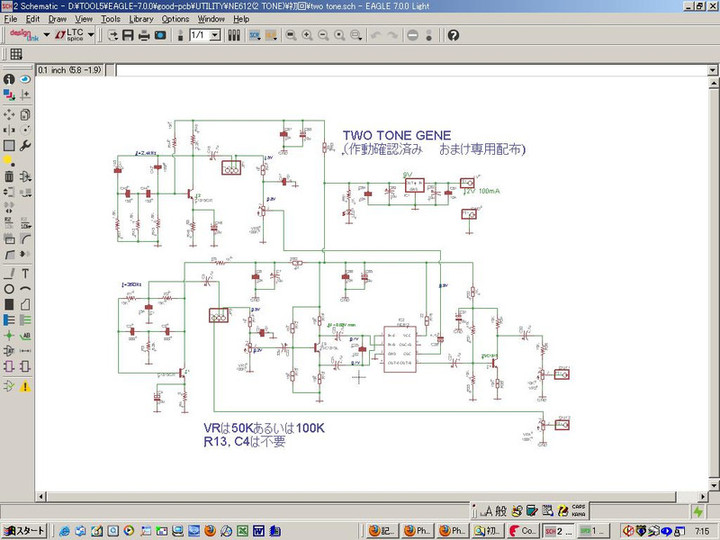
Task: Click the Zoom to fit icon
Action: pyautogui.click(x=290, y=35)
